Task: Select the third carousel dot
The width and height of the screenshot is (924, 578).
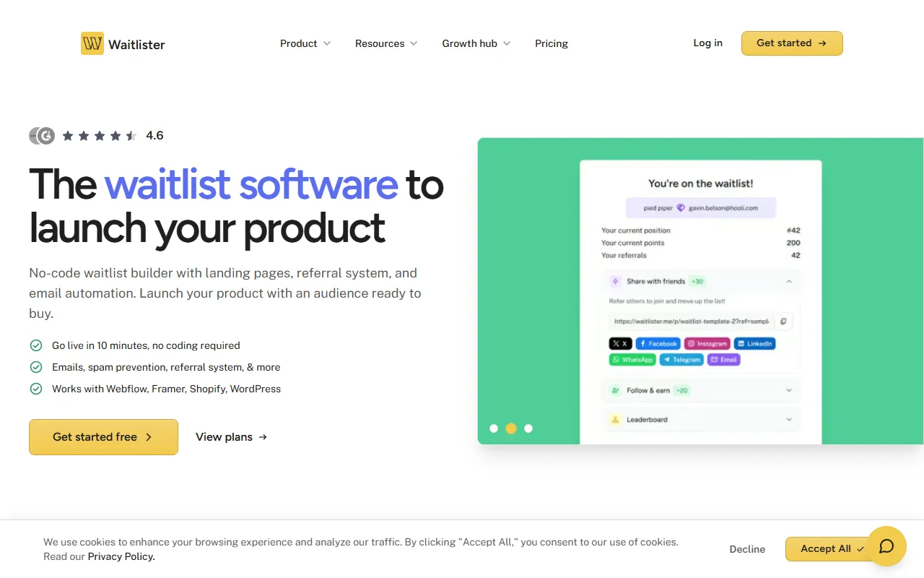Action: [528, 428]
